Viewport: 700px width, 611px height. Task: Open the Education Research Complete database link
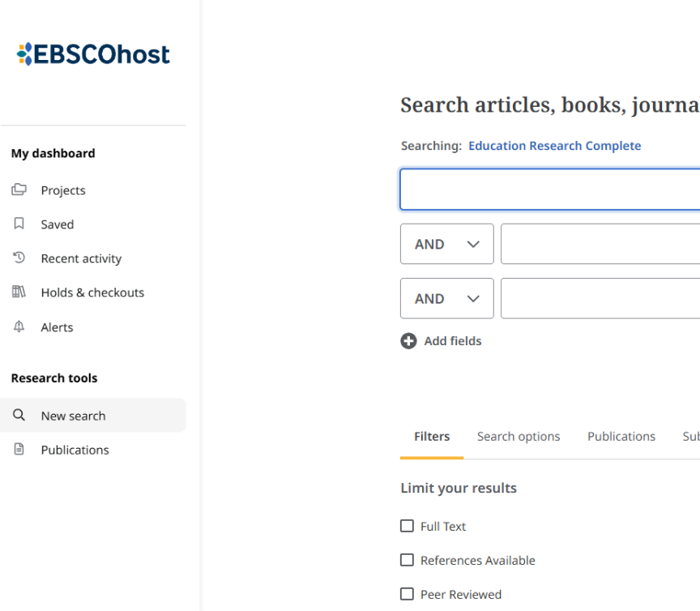pos(554,146)
